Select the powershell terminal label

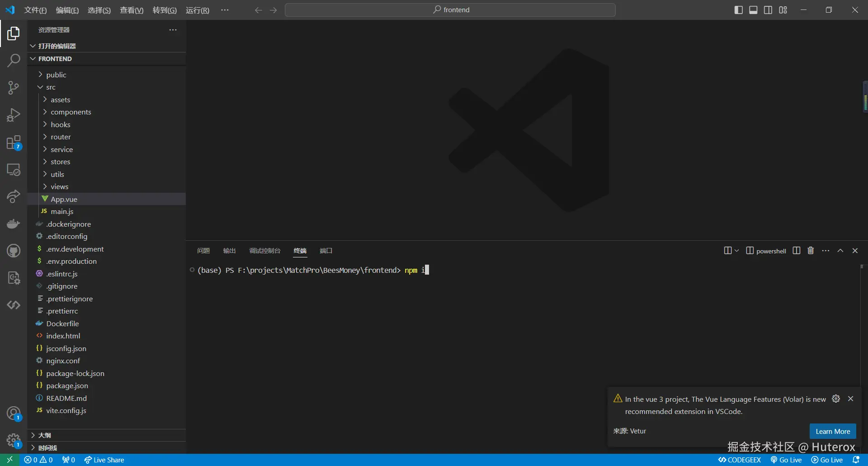(x=766, y=251)
